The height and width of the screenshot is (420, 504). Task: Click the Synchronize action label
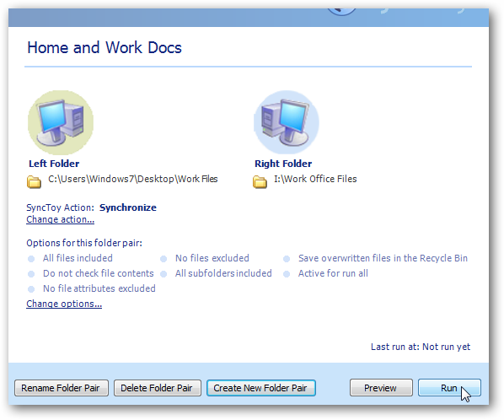[127, 207]
